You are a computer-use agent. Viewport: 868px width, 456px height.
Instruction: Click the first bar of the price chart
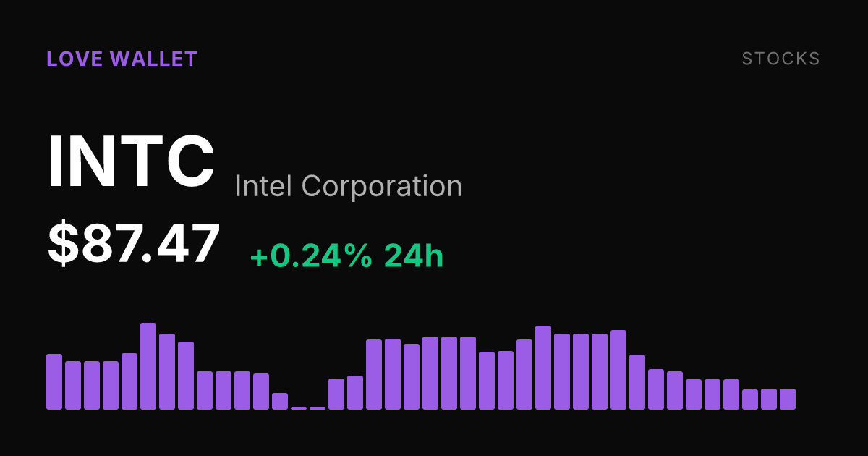click(x=54, y=381)
